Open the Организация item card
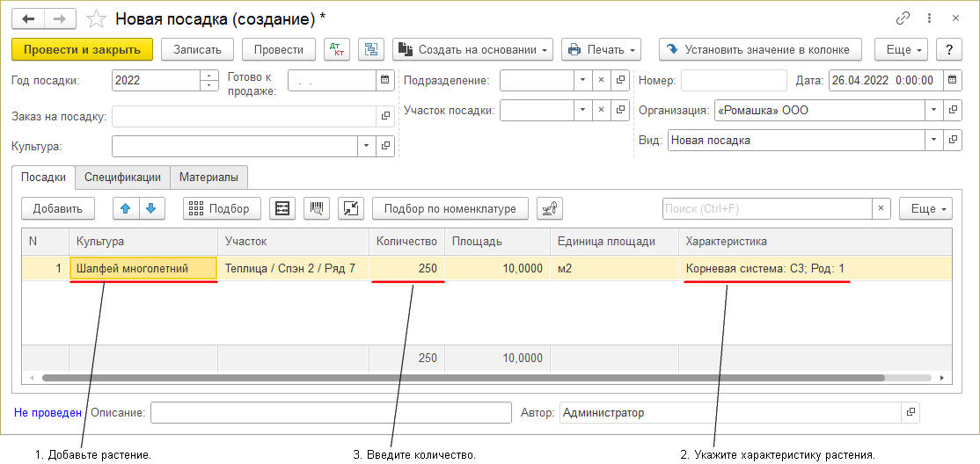The height and width of the screenshot is (464, 980). (953, 111)
